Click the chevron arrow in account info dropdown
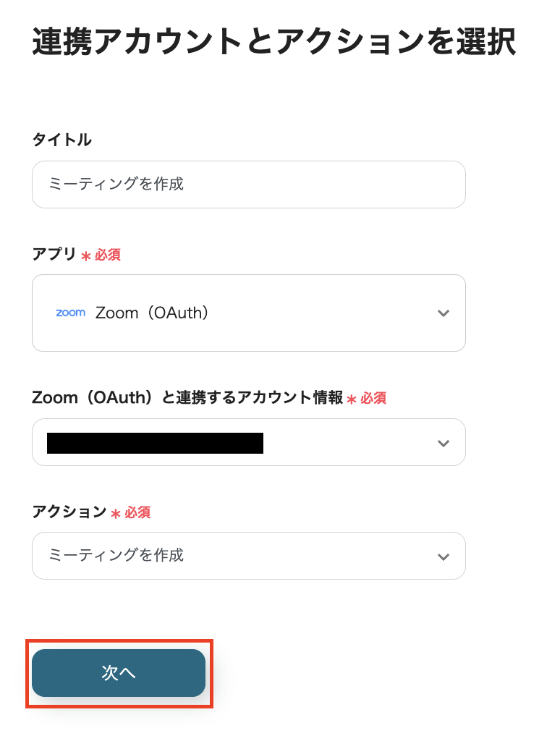Screen dimensions: 560x741 tap(444, 443)
